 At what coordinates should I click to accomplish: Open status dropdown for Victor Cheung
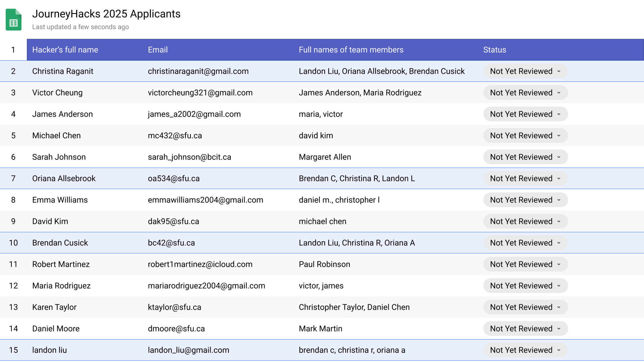pos(525,93)
